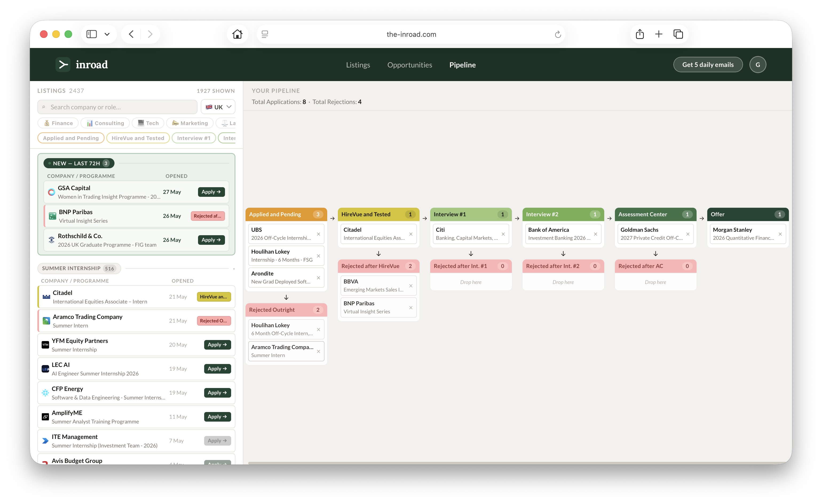Viewport: 822px width, 504px height.
Task: Apply to Rothschild & Co. graduate programme
Action: pyautogui.click(x=211, y=240)
